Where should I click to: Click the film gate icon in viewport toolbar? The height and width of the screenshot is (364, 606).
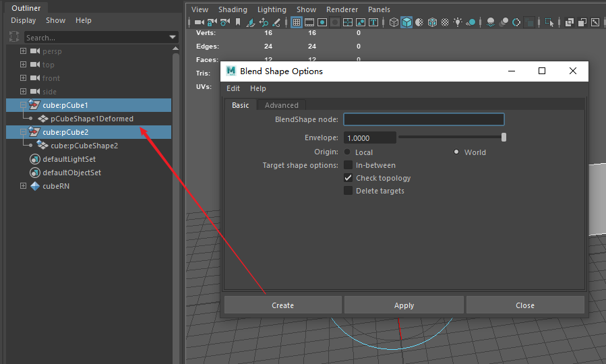(309, 22)
